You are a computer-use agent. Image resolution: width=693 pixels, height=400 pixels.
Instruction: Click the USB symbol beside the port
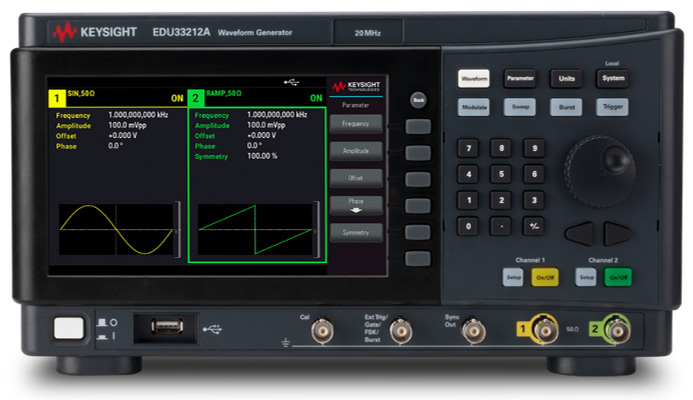point(212,329)
